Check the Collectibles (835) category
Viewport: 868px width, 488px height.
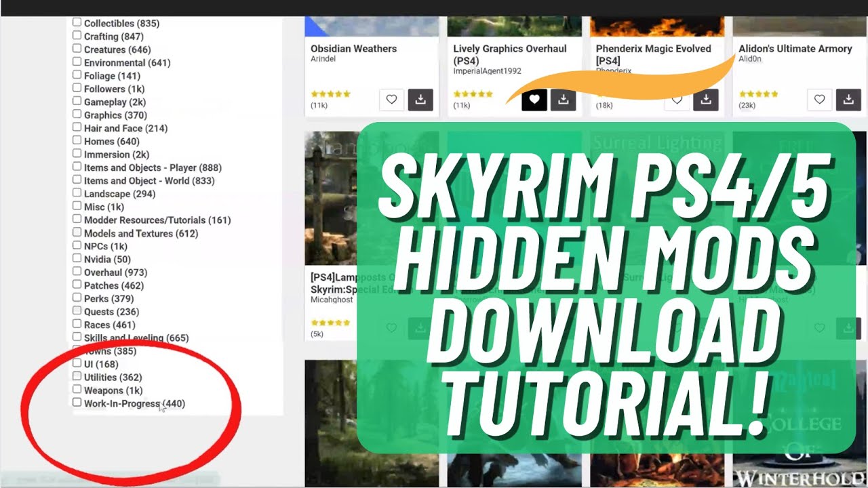point(77,22)
